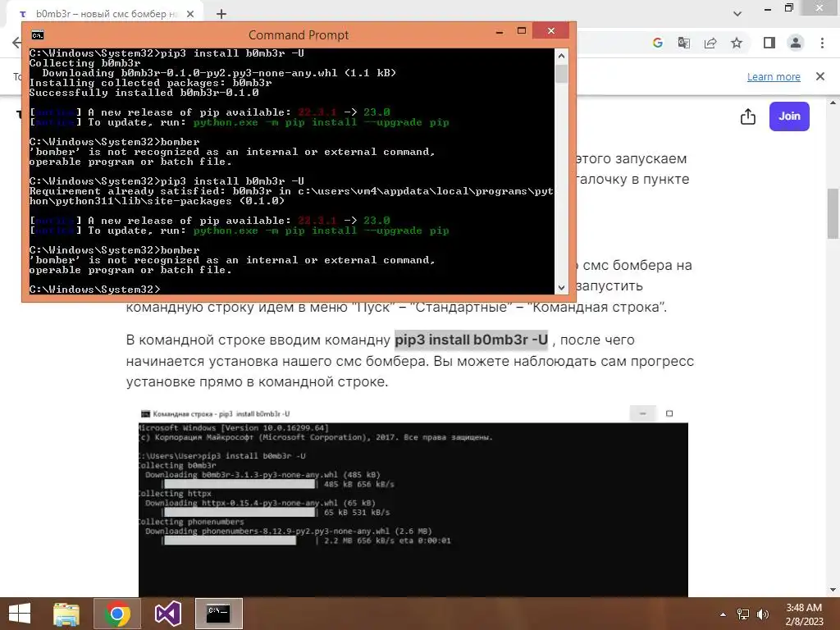Open Chrome tab search dropdown
Screen dimensions: 840x630
[737, 14]
